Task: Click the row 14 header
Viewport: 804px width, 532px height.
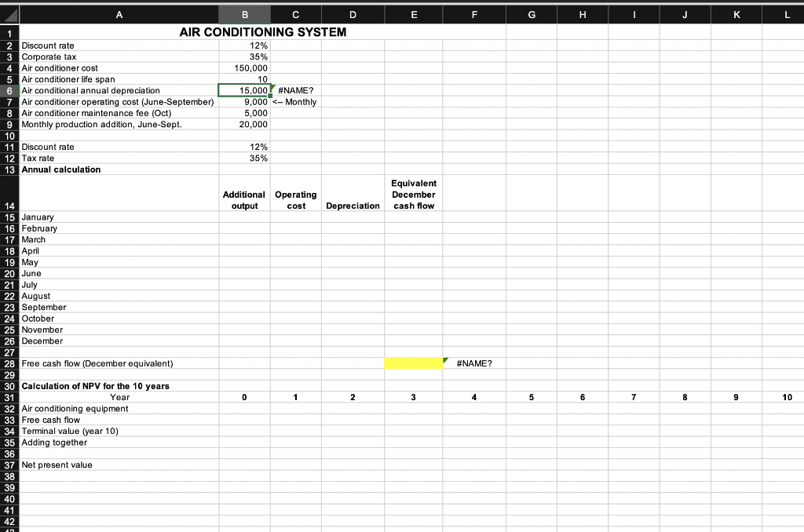Action: pos(9,206)
